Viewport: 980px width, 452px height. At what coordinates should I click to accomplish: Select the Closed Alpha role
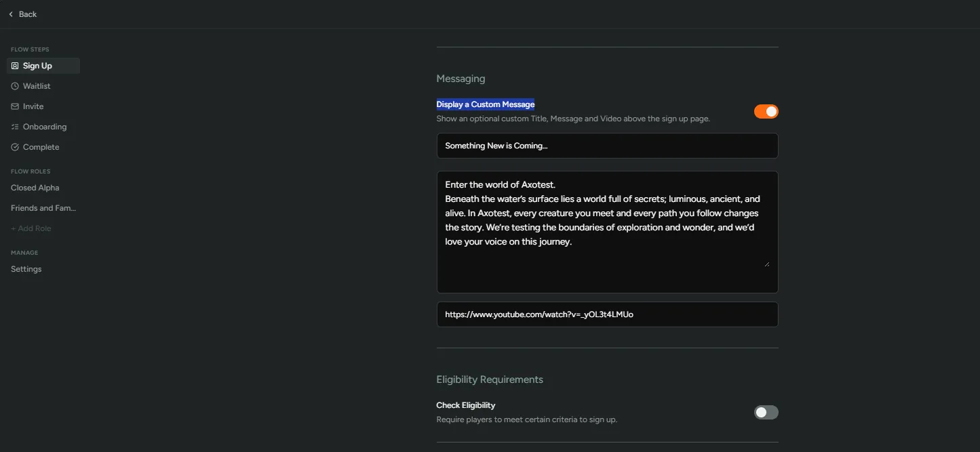coord(35,187)
